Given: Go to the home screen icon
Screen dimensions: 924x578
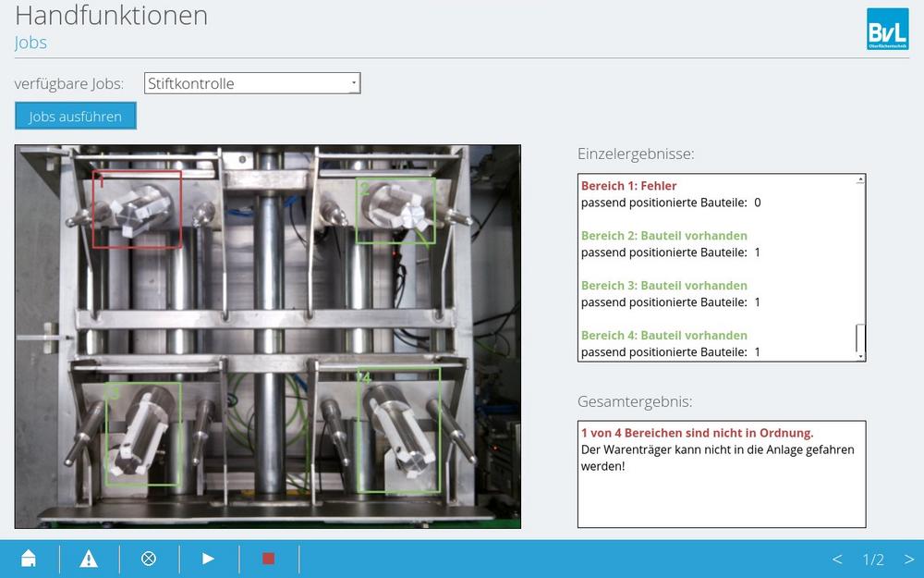Looking at the screenshot, I should point(29,558).
